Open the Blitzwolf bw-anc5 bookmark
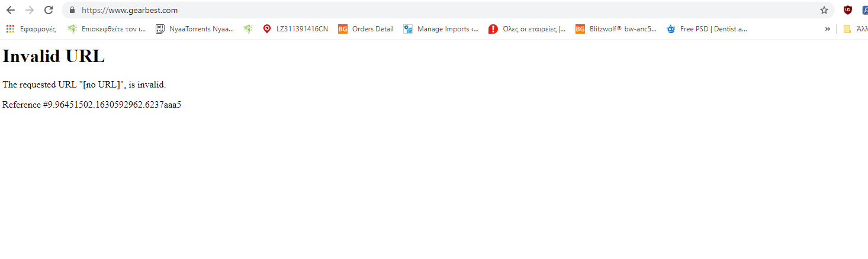Screen dimensions: 868x259 [x=616, y=29]
